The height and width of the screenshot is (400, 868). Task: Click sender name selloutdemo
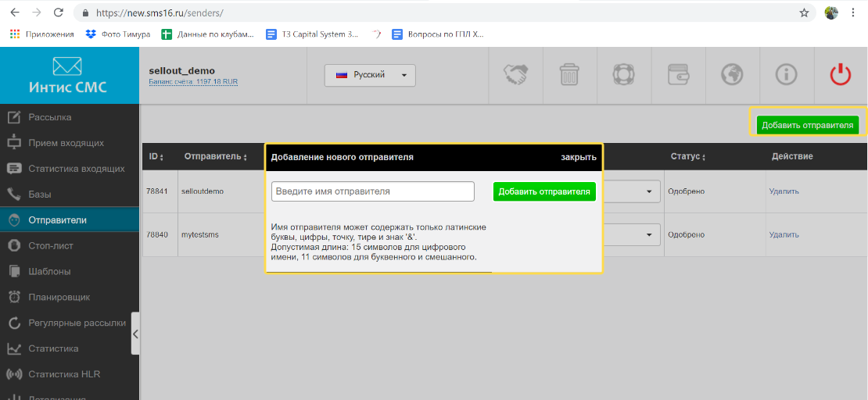click(202, 191)
